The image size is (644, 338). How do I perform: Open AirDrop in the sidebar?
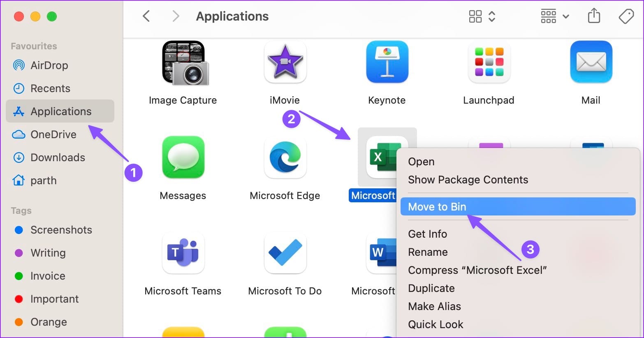[x=60, y=65]
